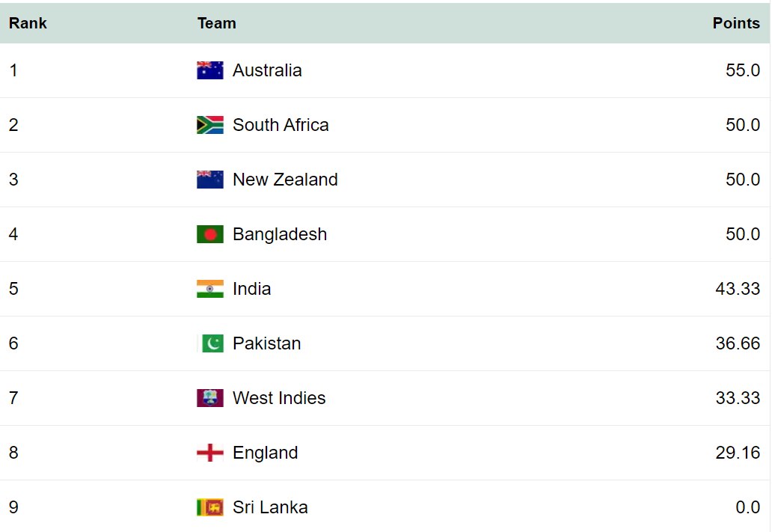Select India's 43.33 points value
Viewport: 772px width, 532px height.
pos(738,289)
